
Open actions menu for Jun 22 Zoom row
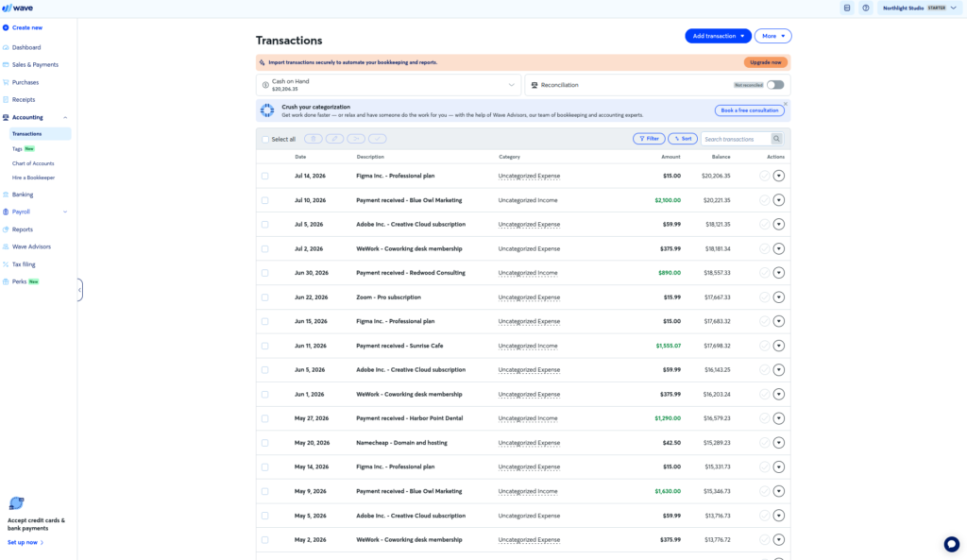point(779,297)
